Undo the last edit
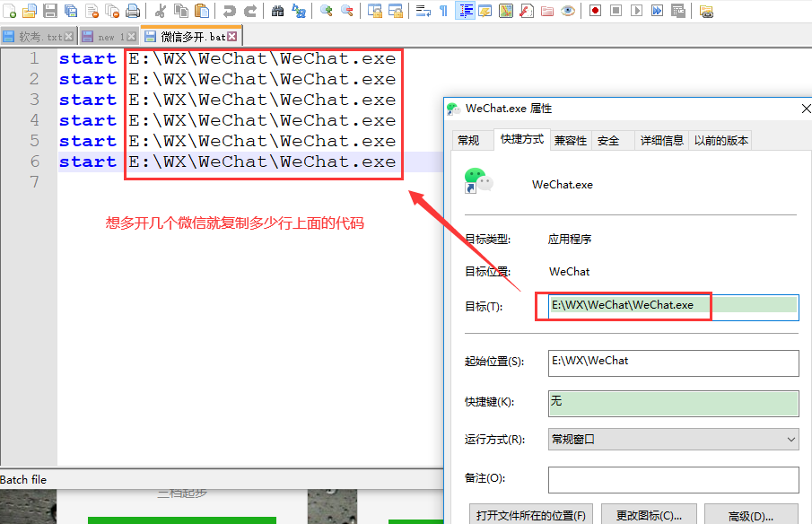 click(x=229, y=11)
